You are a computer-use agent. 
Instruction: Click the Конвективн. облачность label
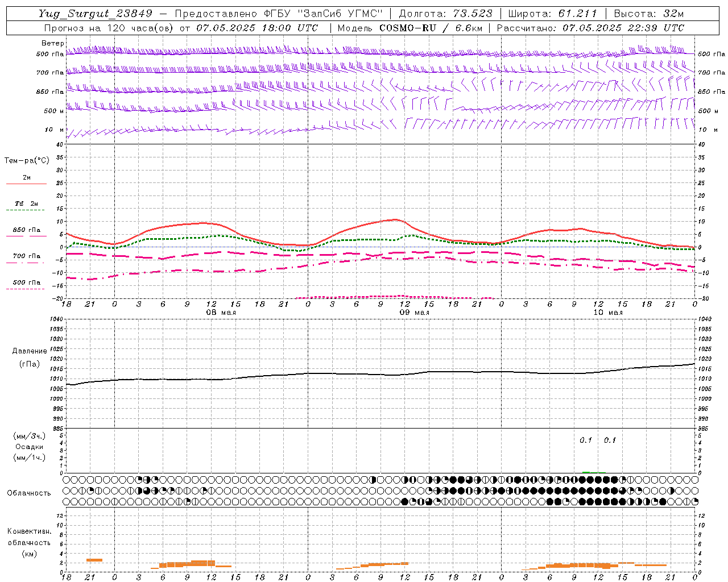pyautogui.click(x=29, y=537)
